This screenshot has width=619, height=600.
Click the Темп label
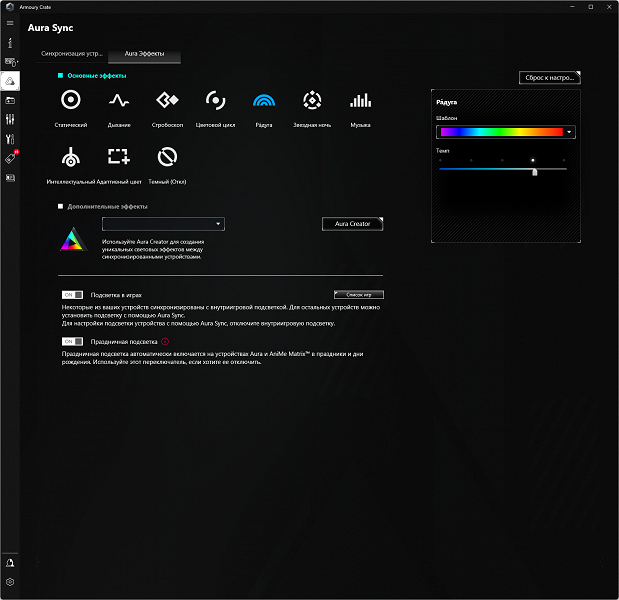point(443,151)
